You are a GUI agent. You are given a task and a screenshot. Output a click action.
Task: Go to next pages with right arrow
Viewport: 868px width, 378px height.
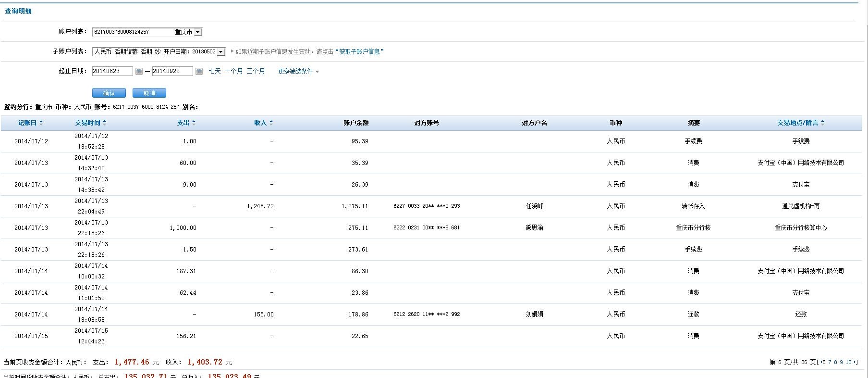855,363
